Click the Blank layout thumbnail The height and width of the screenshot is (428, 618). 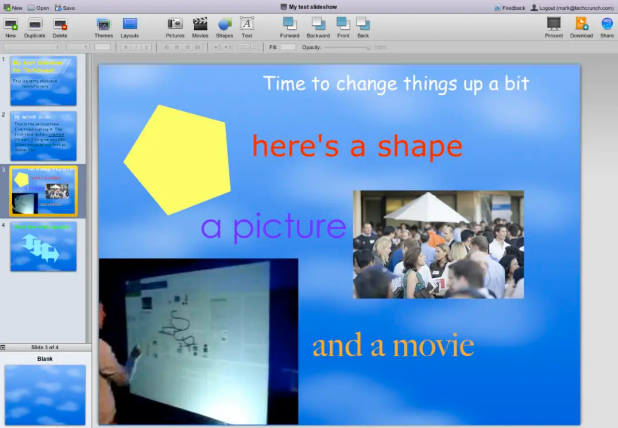pos(45,395)
